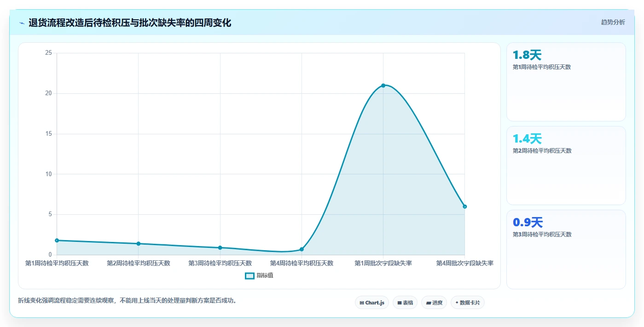Click the data point for 第1周待检平均积压天数
The image size is (644, 327).
[x=57, y=241]
